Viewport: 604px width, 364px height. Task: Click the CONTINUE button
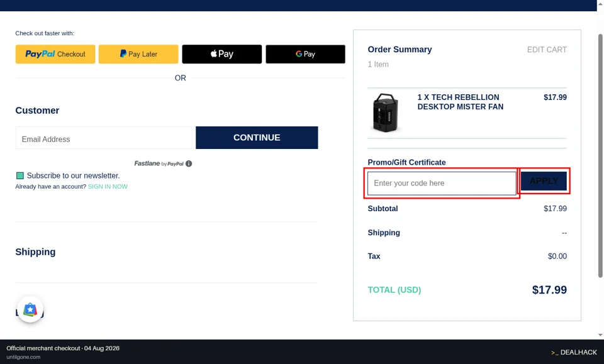click(257, 138)
